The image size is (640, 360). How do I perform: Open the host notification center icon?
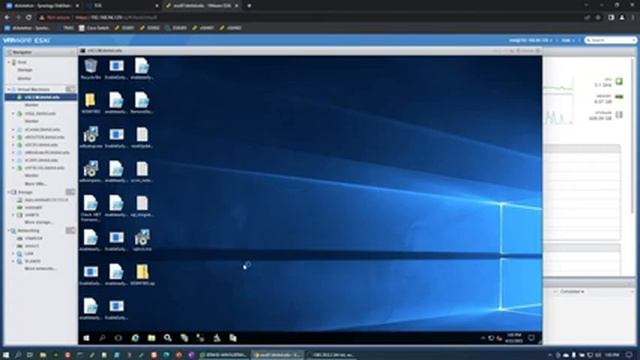tap(629, 355)
